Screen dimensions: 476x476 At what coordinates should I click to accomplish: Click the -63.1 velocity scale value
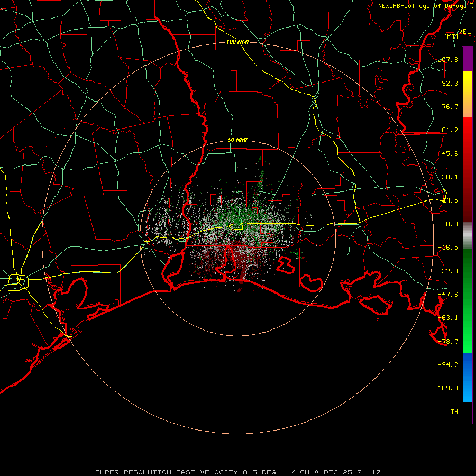click(448, 318)
